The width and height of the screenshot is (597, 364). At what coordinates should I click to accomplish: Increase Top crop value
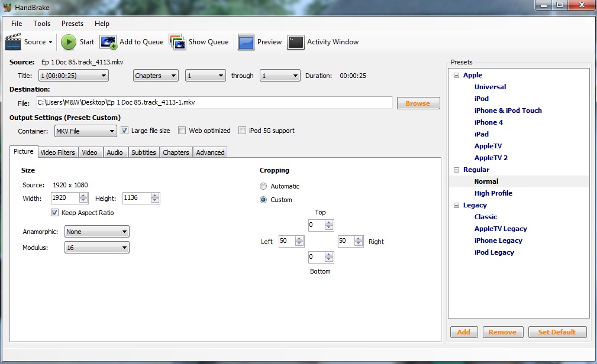point(329,223)
